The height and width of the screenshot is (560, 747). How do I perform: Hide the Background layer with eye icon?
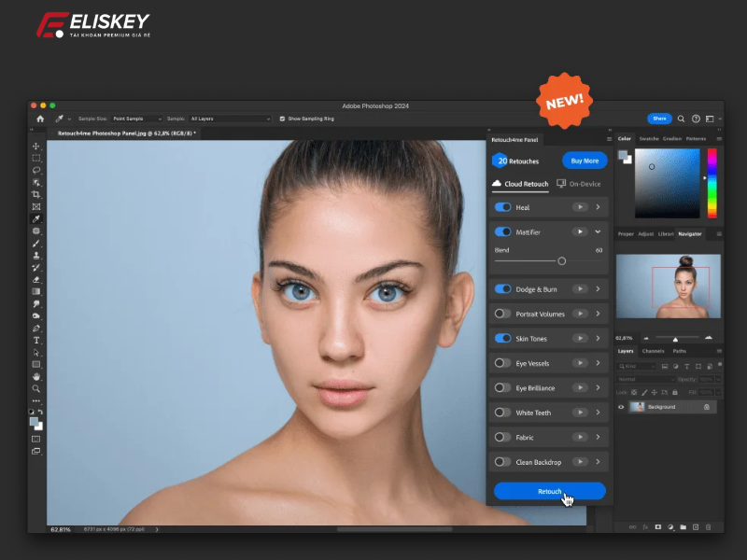pyautogui.click(x=622, y=407)
